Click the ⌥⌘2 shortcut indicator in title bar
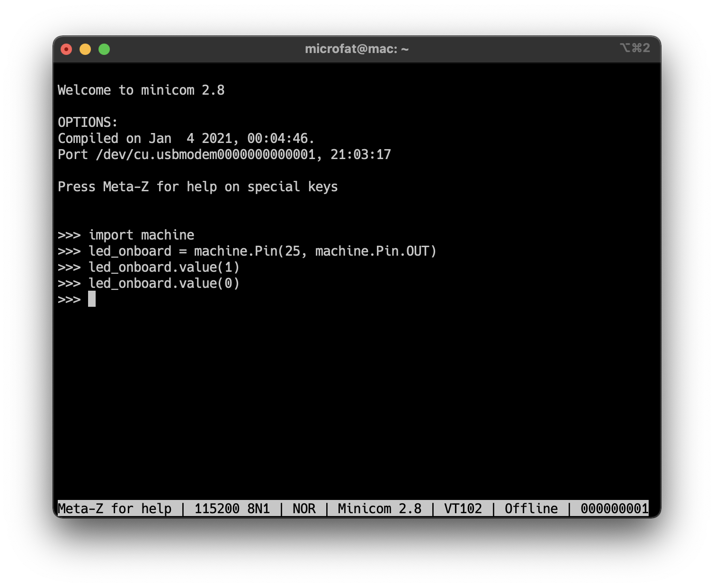714x588 pixels. pyautogui.click(x=635, y=48)
